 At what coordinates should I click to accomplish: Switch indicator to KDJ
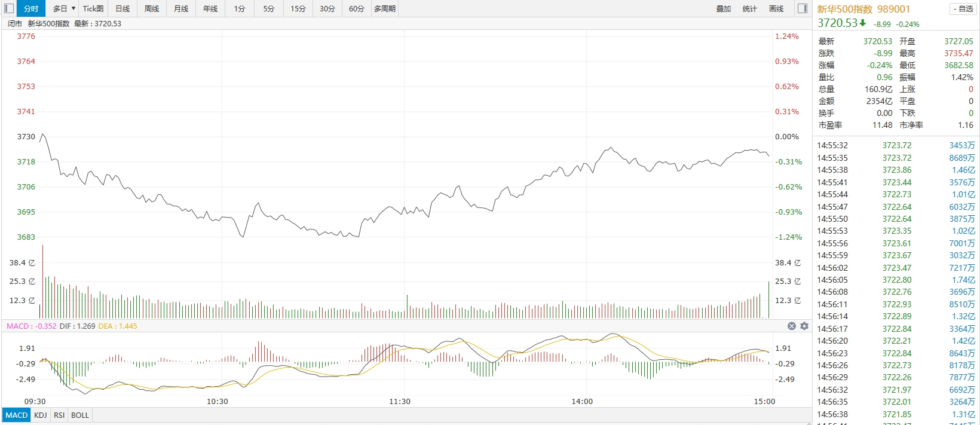(41, 415)
